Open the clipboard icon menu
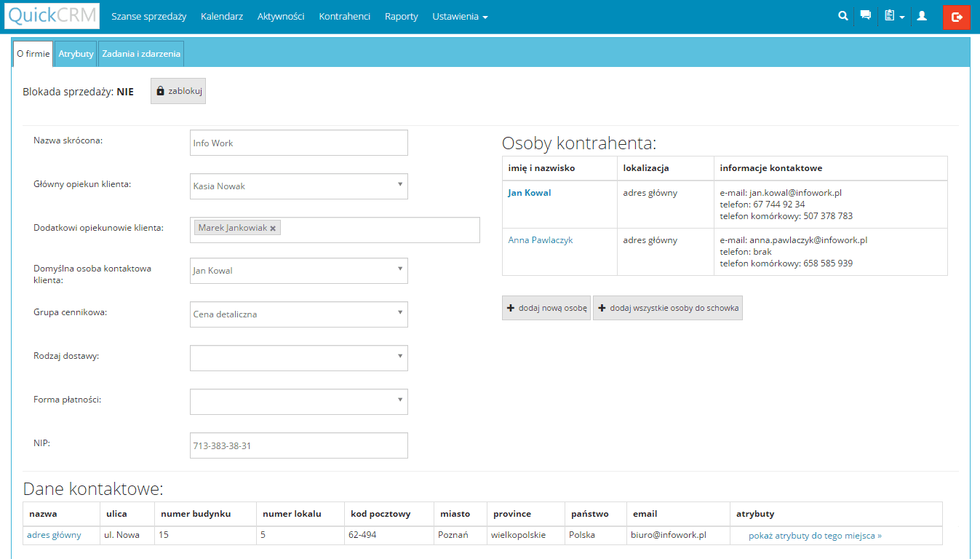Screen dimensions: 980x559 (893, 16)
